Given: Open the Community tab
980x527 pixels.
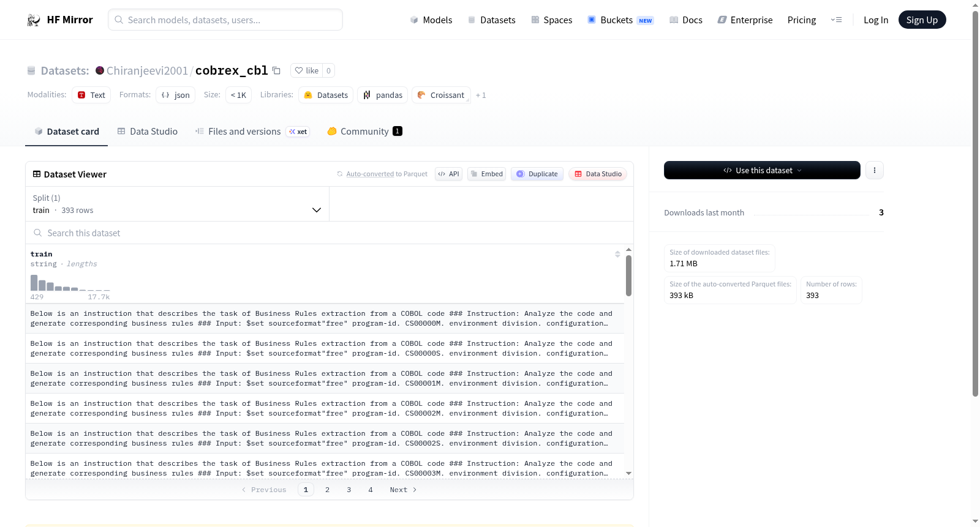Looking at the screenshot, I should [364, 132].
